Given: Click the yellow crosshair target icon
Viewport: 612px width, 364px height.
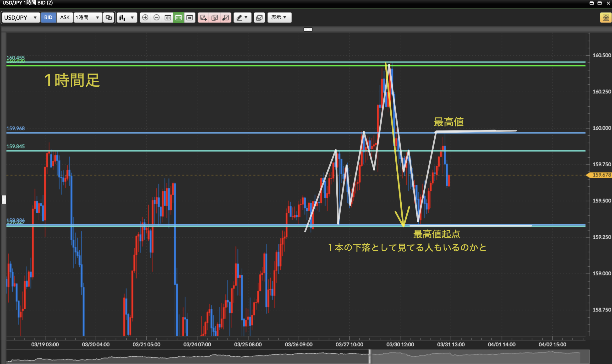Looking at the screenshot, I should 606,18.
